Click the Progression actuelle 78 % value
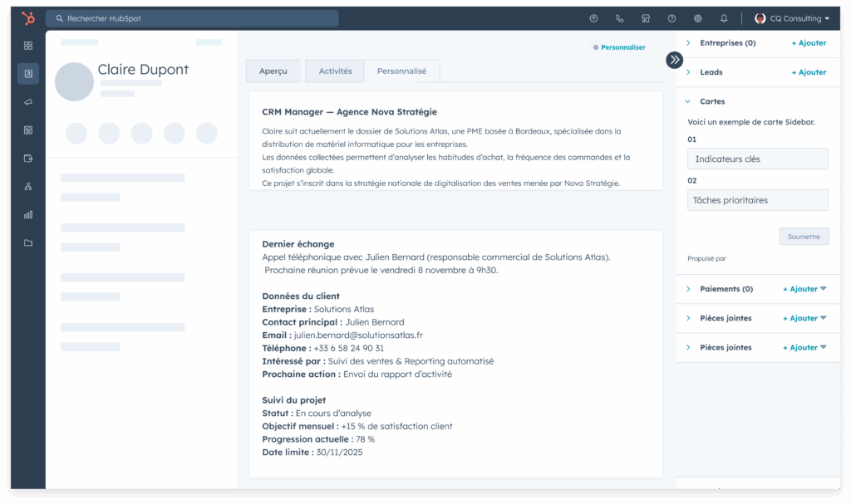This screenshot has height=504, width=851. [x=366, y=439]
